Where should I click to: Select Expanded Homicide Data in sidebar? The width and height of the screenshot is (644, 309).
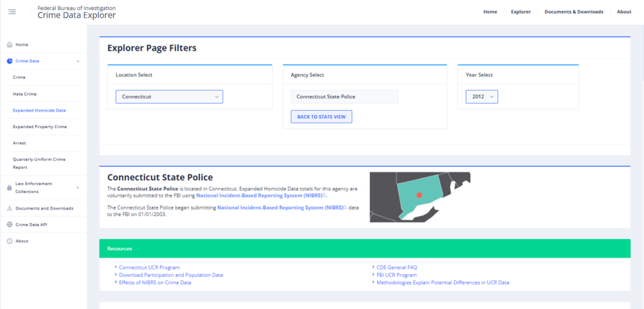click(x=39, y=110)
